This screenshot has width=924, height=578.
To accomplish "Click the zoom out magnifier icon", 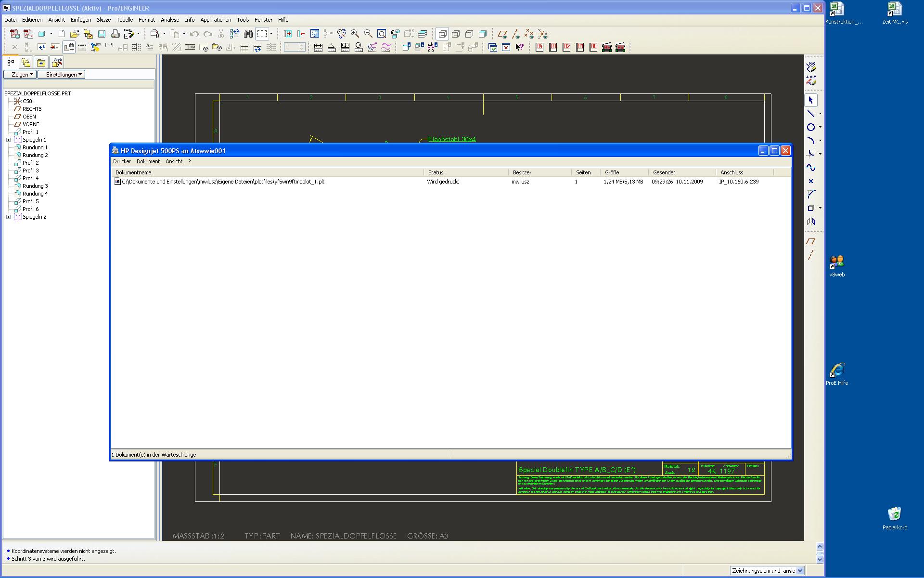I will pyautogui.click(x=368, y=34).
